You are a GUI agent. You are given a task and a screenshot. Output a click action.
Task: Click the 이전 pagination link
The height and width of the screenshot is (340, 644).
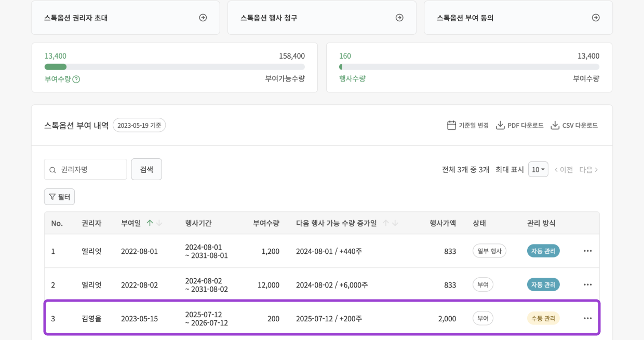564,170
